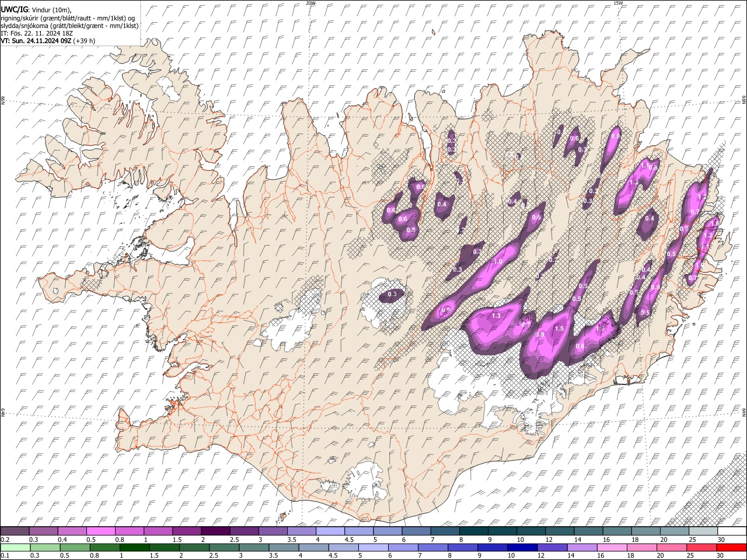Select the bright pink 0.5 swatch in the top legend
The image size is (747, 560).
coord(100,531)
